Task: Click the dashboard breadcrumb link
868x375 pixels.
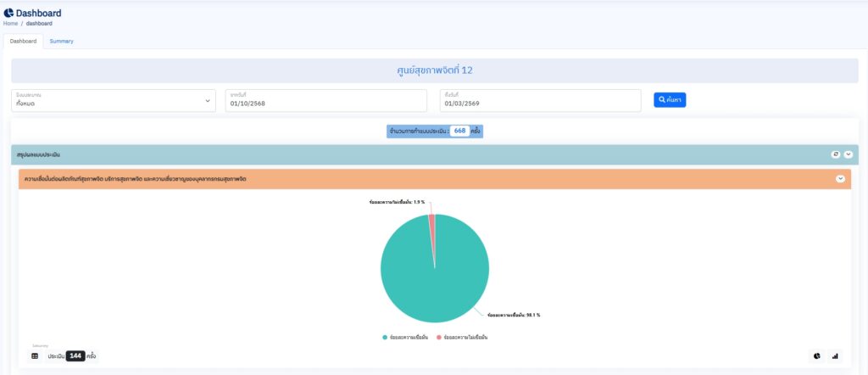Action: point(39,24)
